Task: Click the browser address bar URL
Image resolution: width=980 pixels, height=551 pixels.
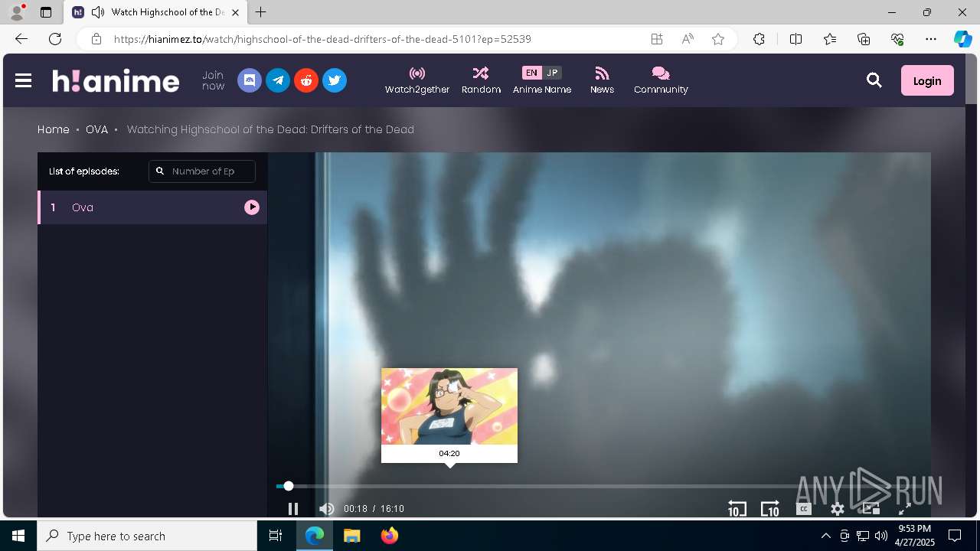Action: [x=322, y=39]
